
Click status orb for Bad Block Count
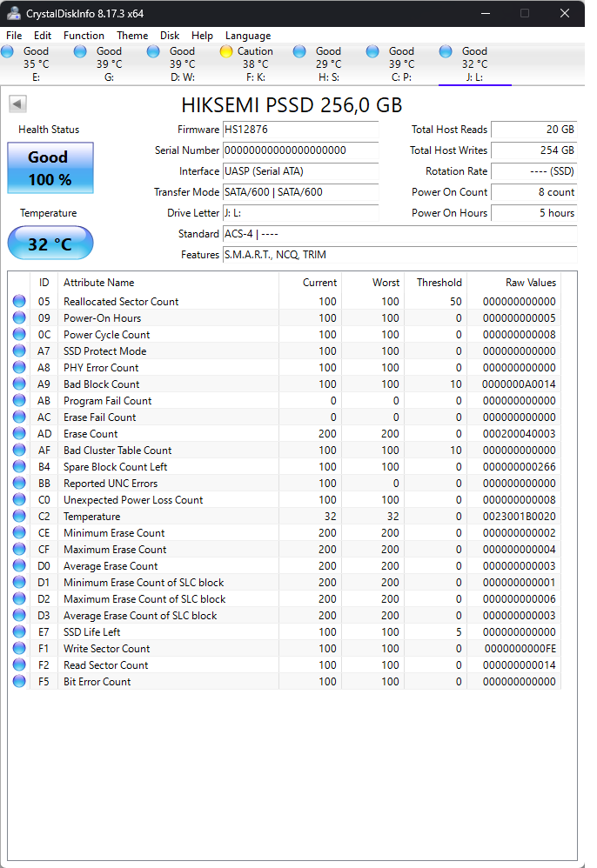[19, 384]
